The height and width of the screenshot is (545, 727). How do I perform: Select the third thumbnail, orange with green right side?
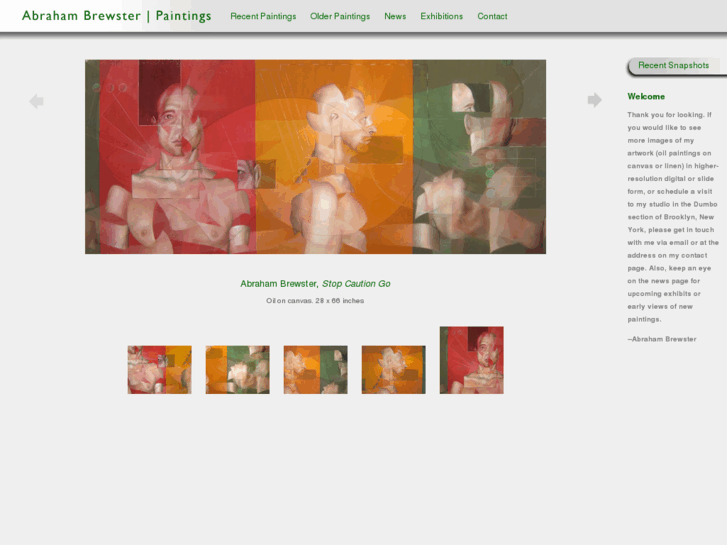pos(315,370)
